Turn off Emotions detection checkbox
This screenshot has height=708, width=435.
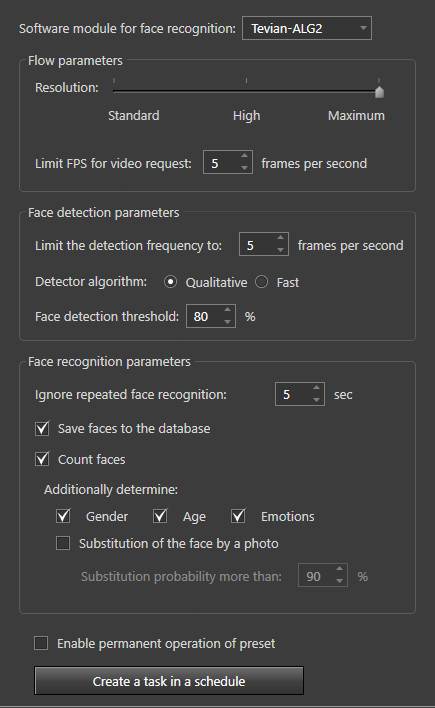pos(238,516)
